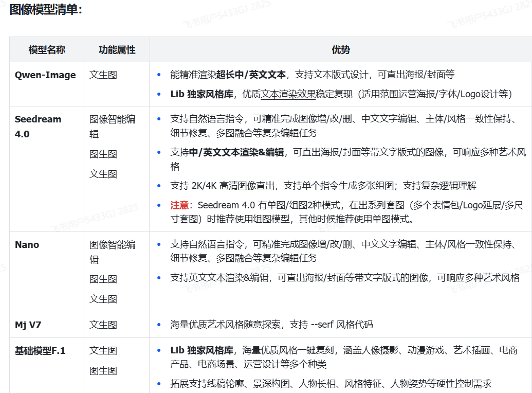532x393 pixels.
Task: Click the 海量优质艺术风格随意探索 bullet text
Action: 227,325
